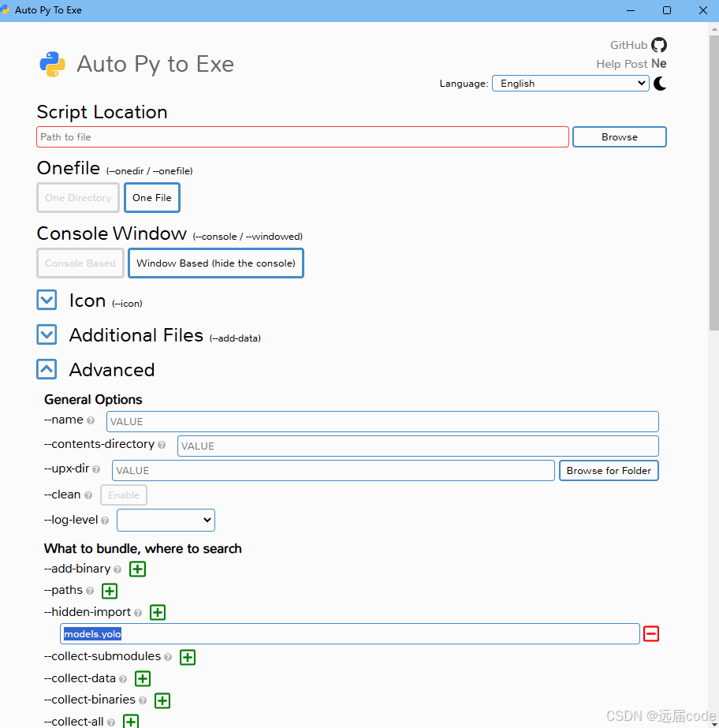This screenshot has width=719, height=728.
Task: Show help for --paths option
Action: [x=90, y=591]
